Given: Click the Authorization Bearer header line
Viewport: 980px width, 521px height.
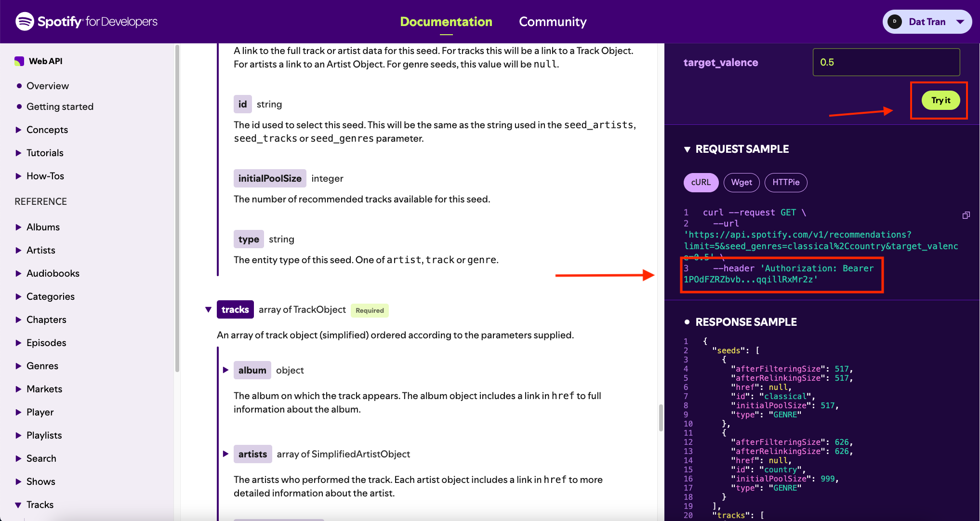Looking at the screenshot, I should click(779, 274).
